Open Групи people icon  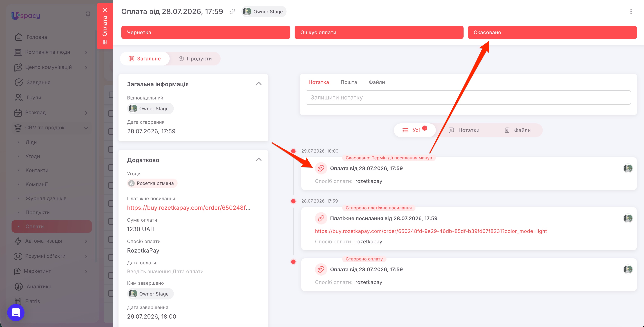19,97
